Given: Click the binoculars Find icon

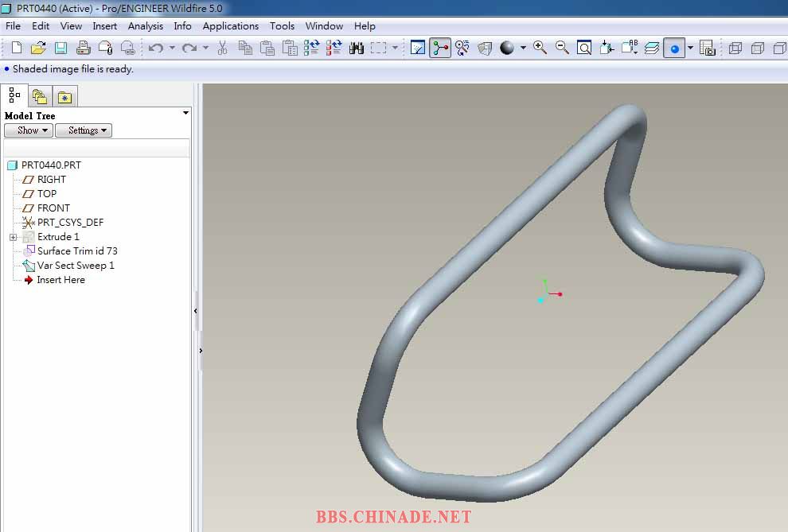Looking at the screenshot, I should 357,49.
